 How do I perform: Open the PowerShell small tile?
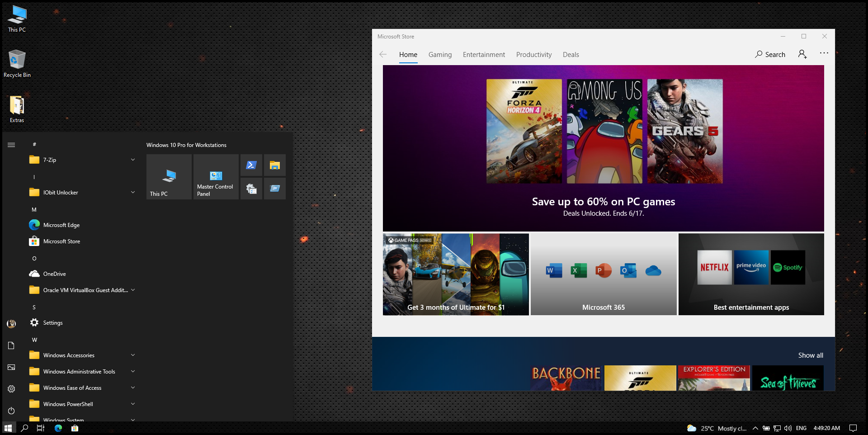(251, 165)
